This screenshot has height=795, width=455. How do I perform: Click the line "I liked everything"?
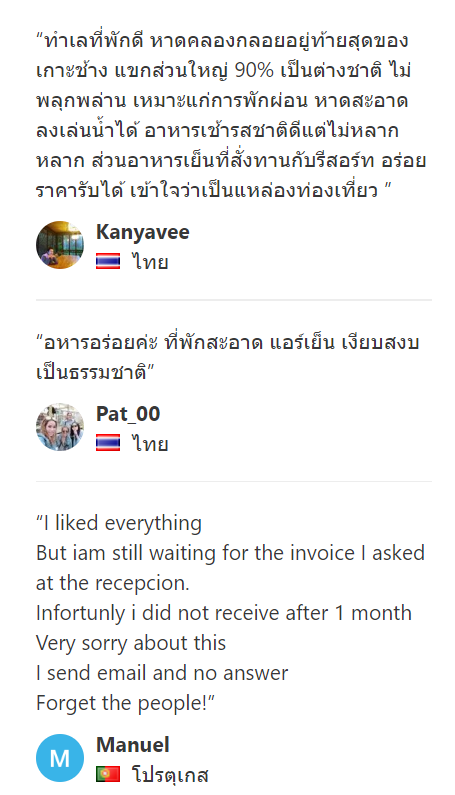point(119,523)
